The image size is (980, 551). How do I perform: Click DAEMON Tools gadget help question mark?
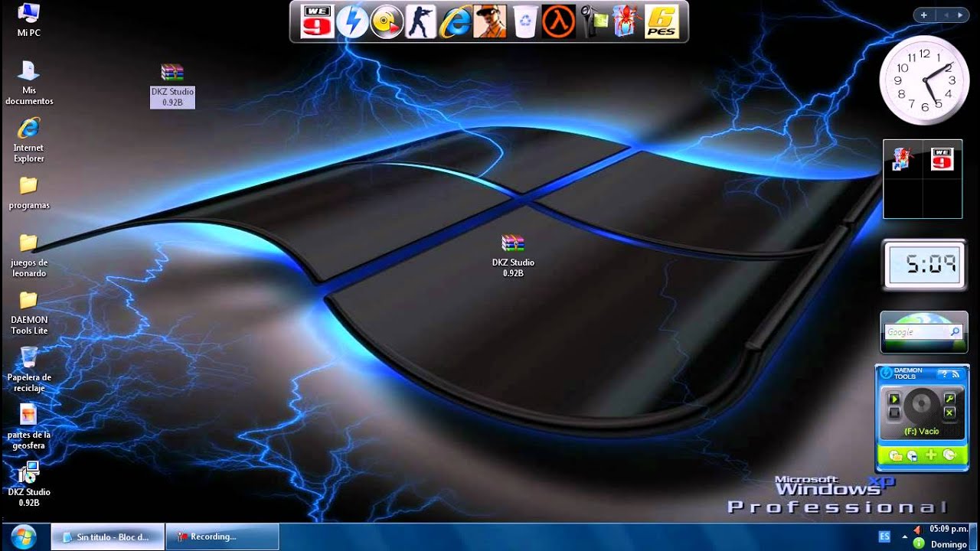click(x=944, y=374)
